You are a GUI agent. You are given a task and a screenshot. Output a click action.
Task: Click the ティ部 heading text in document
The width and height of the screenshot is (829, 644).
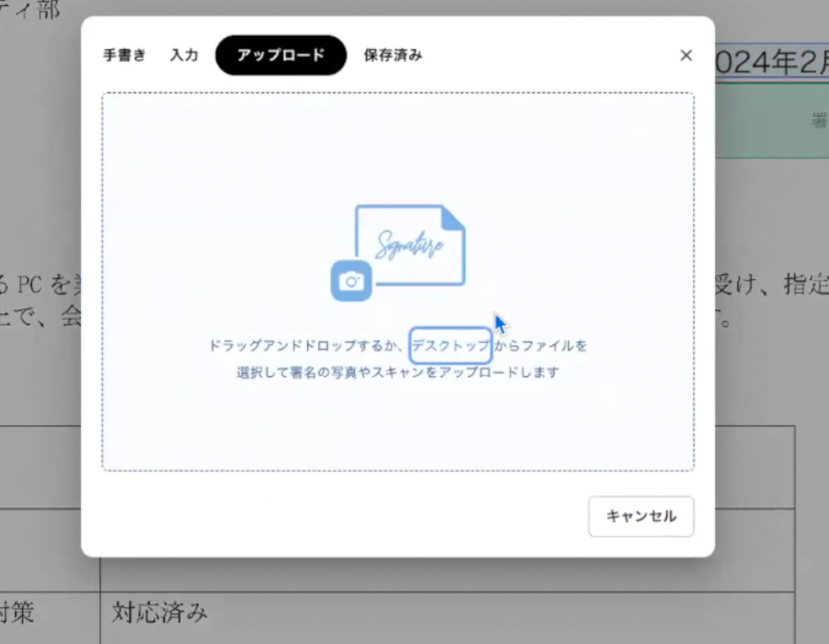point(33,10)
